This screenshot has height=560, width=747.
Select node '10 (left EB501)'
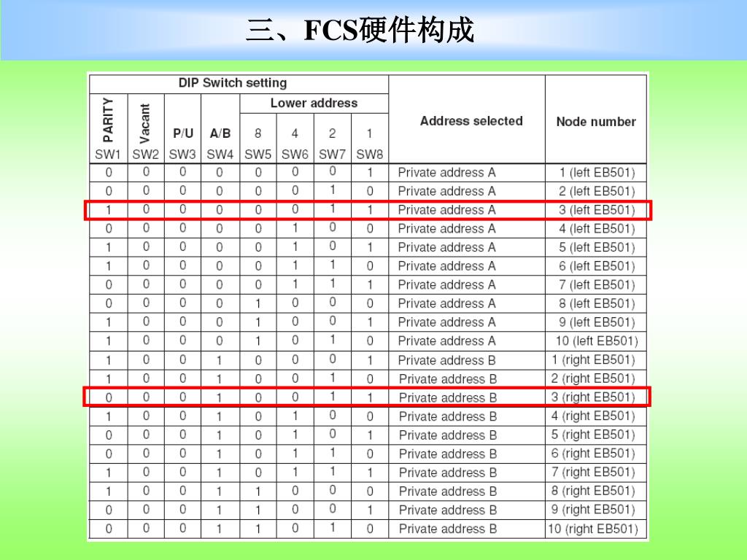(597, 341)
